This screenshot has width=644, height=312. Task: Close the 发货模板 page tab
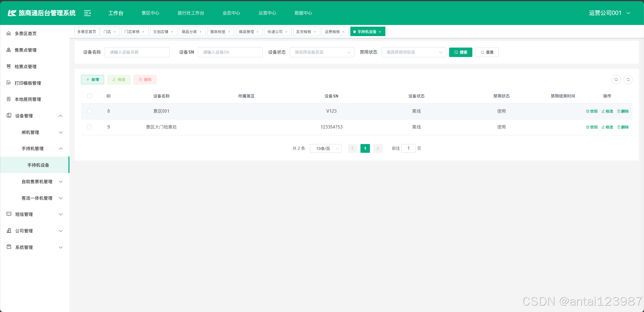click(x=315, y=32)
